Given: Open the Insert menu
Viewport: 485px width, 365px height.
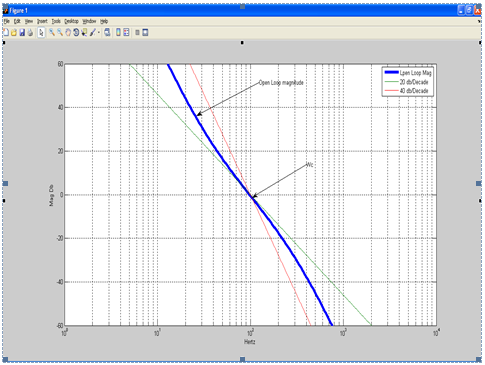Looking at the screenshot, I should [42, 21].
